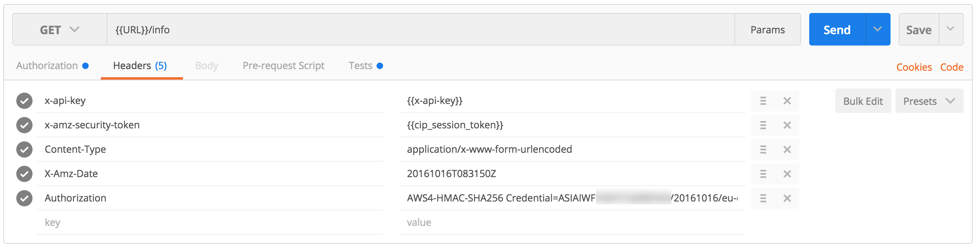Remove the x-amz-security-token header
Image resolution: width=980 pixels, height=247 pixels.
[x=787, y=125]
